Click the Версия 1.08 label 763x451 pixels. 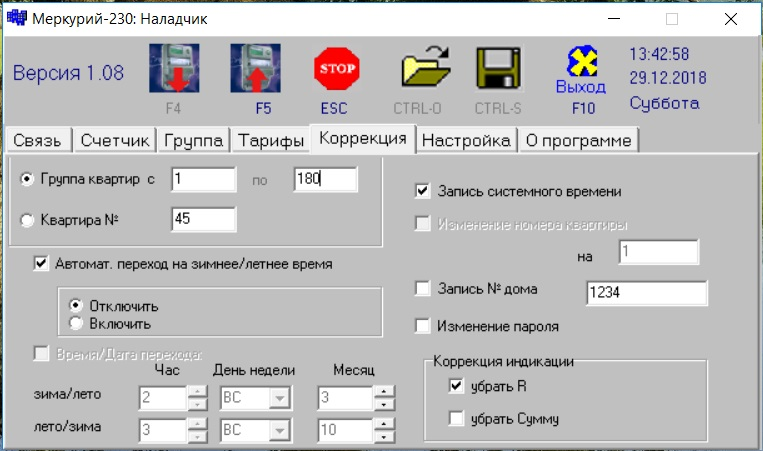coord(68,73)
